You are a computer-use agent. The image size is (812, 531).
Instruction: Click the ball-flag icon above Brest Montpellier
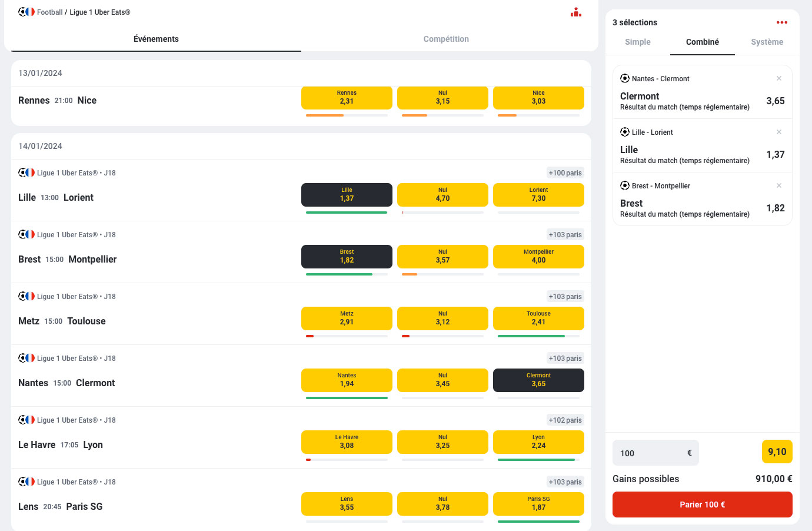26,234
